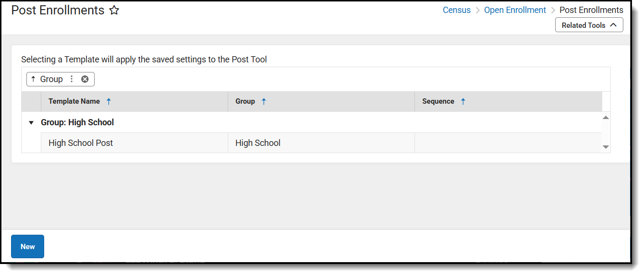644x276 pixels.
Task: Click Sequence column sort arrow
Action: click(x=463, y=101)
